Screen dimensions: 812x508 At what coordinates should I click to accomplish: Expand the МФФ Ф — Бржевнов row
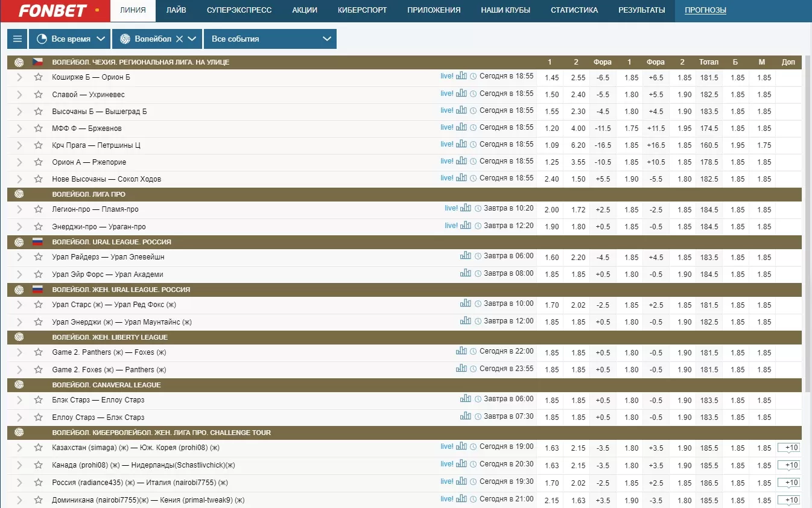click(19, 129)
